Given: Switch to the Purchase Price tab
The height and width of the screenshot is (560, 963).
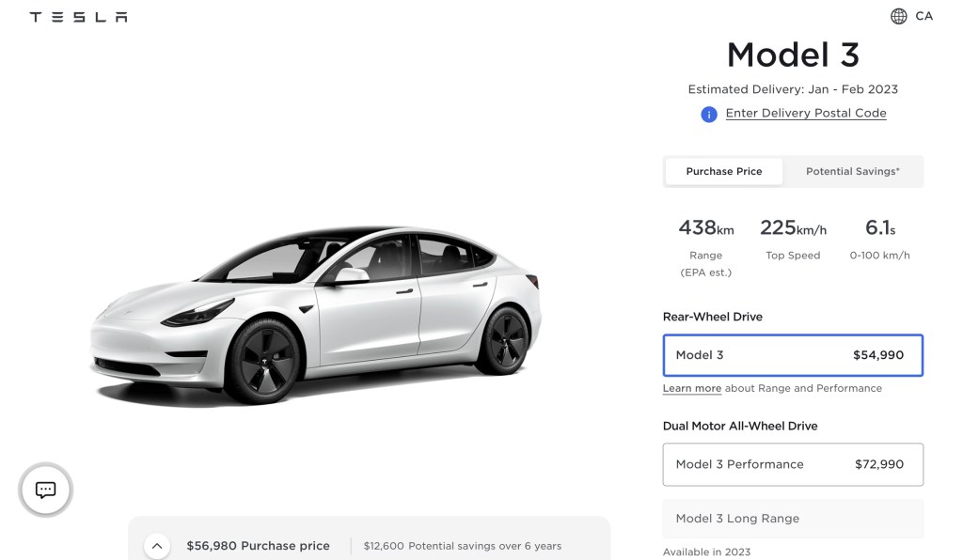Looking at the screenshot, I should (723, 171).
